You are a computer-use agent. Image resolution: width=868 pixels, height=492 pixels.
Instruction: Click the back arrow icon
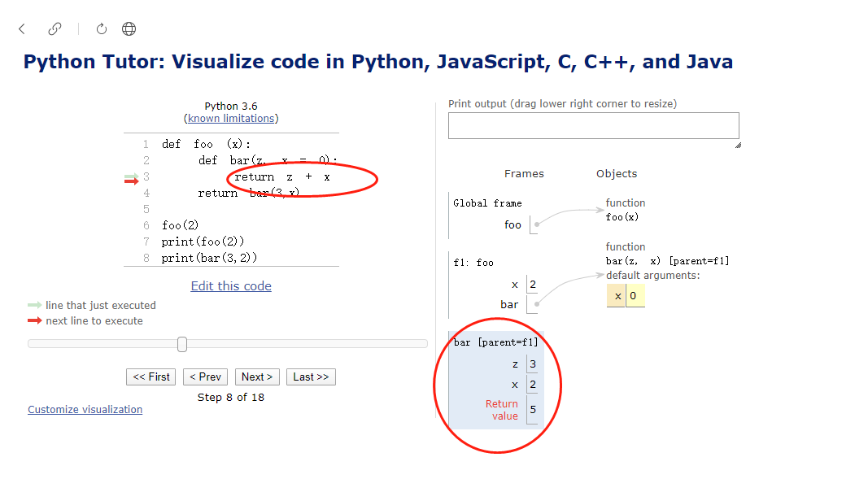pyautogui.click(x=22, y=28)
